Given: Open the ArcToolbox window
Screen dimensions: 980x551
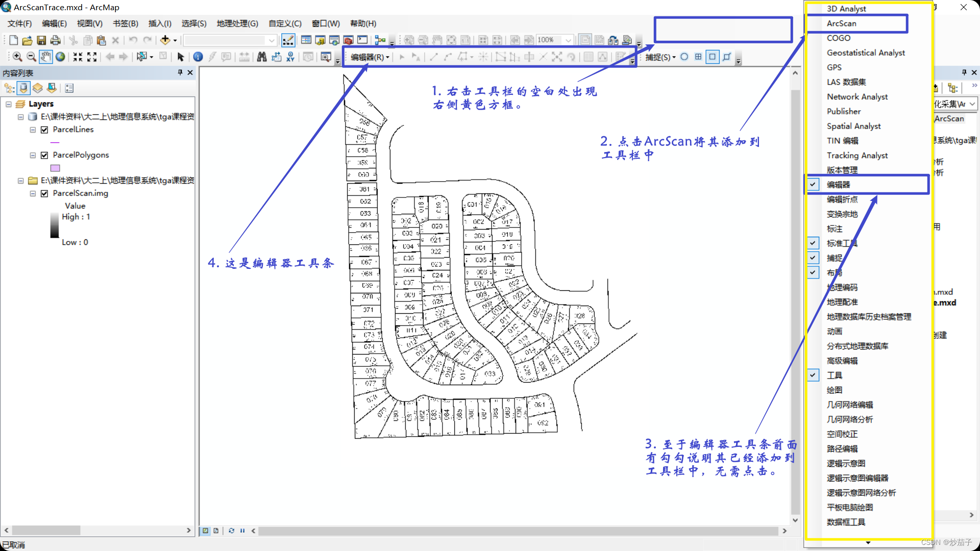Looking at the screenshot, I should [x=349, y=40].
